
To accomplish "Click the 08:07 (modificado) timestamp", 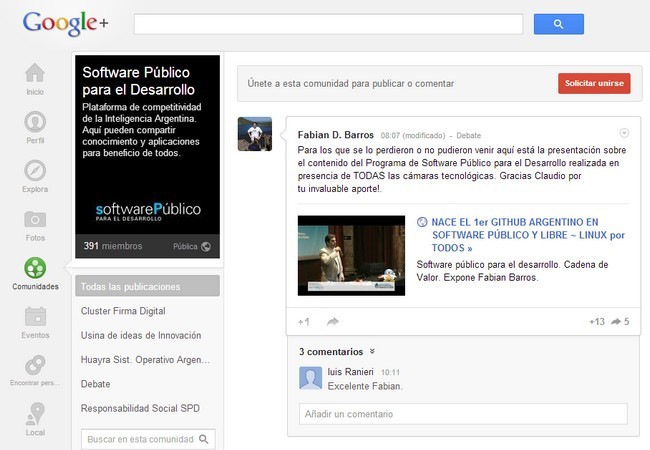I will (413, 135).
